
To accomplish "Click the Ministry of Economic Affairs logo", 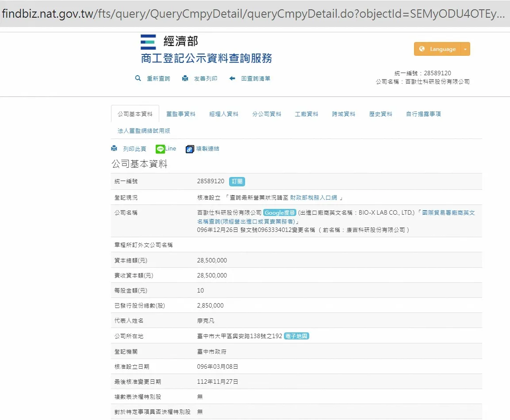I will 148,42.
